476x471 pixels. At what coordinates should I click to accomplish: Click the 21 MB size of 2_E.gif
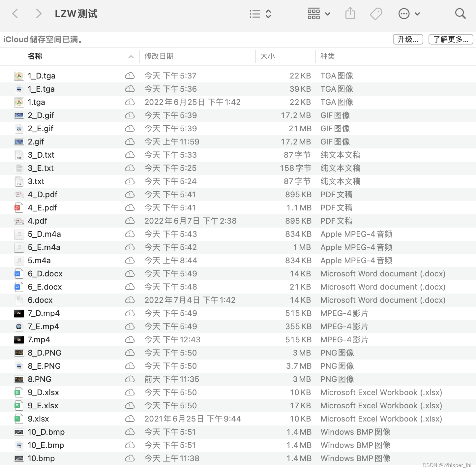pos(300,129)
